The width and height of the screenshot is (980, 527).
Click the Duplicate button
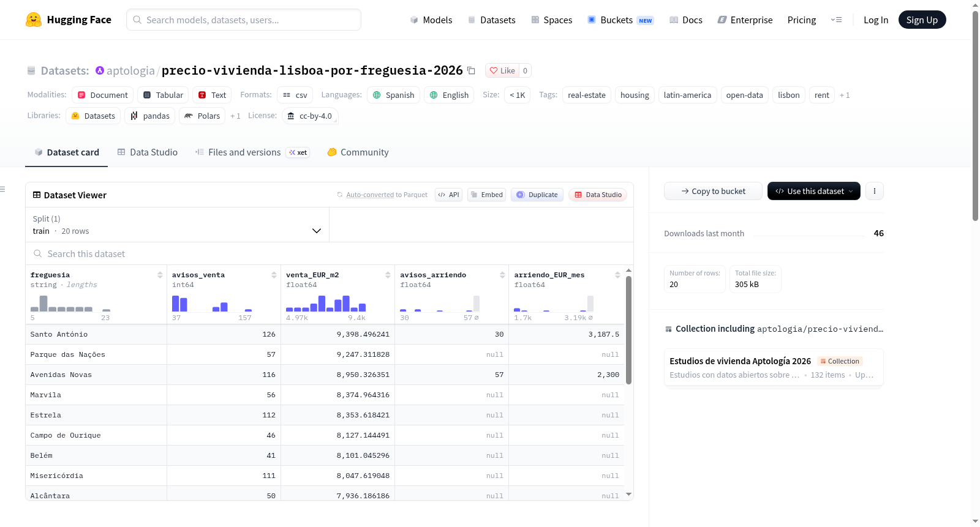click(537, 195)
